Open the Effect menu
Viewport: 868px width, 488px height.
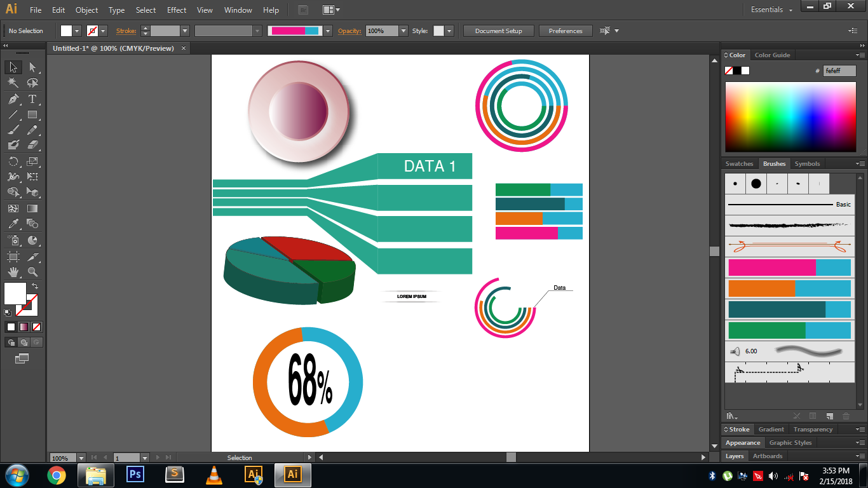(177, 10)
